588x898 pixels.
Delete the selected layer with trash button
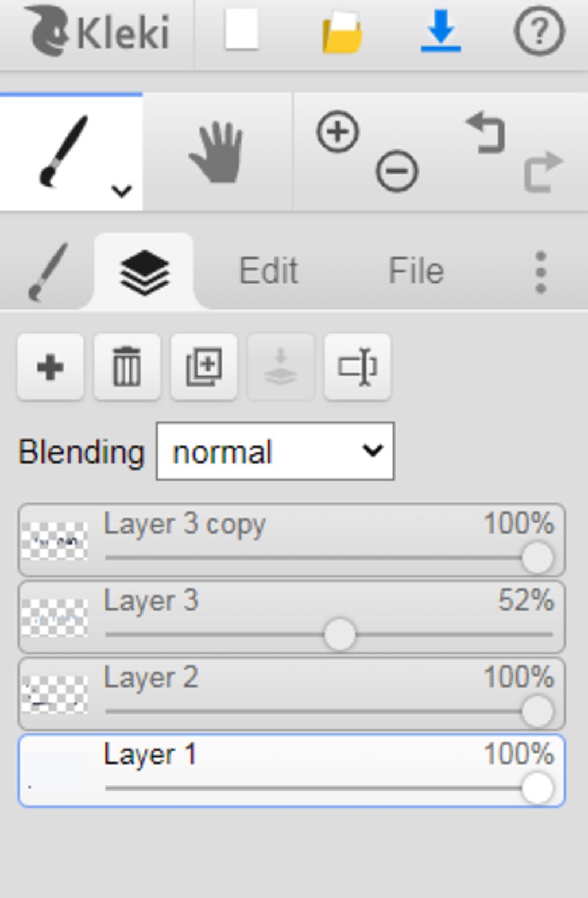click(127, 367)
